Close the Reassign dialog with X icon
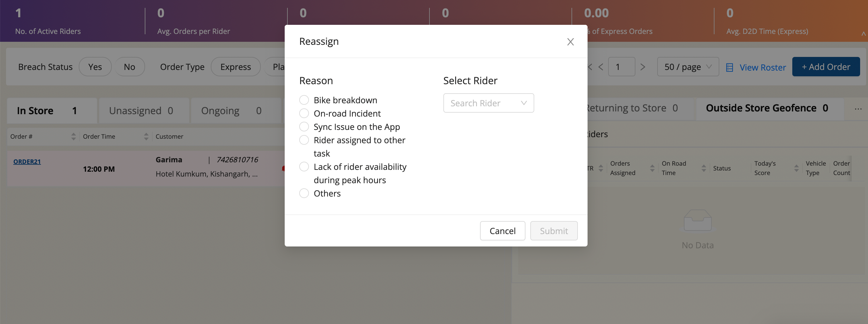Screen dimensions: 868x324 click(570, 42)
